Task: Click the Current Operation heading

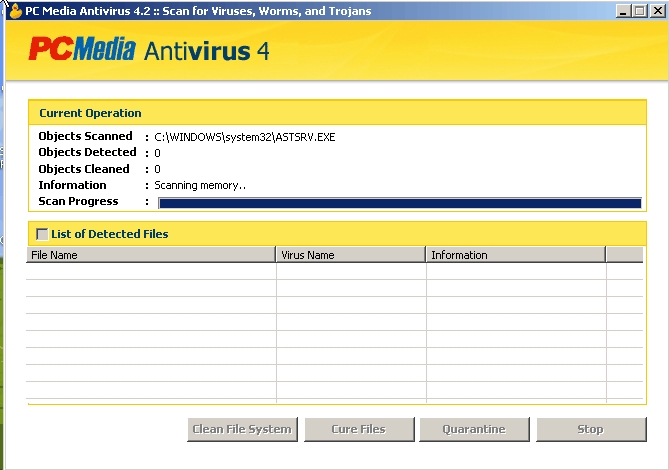Action: pos(90,113)
